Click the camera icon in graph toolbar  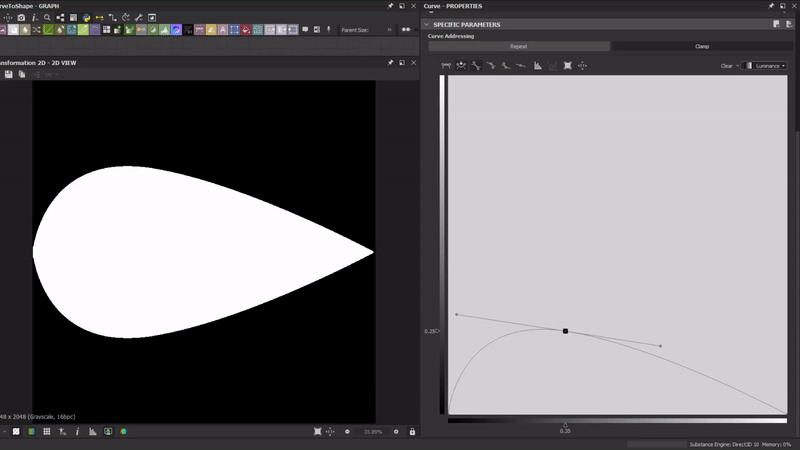click(x=21, y=18)
